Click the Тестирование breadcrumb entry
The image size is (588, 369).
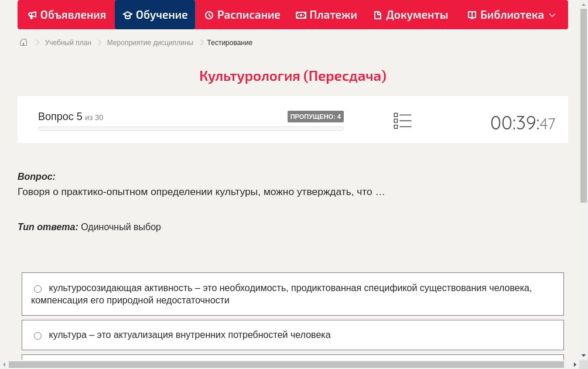coord(229,42)
